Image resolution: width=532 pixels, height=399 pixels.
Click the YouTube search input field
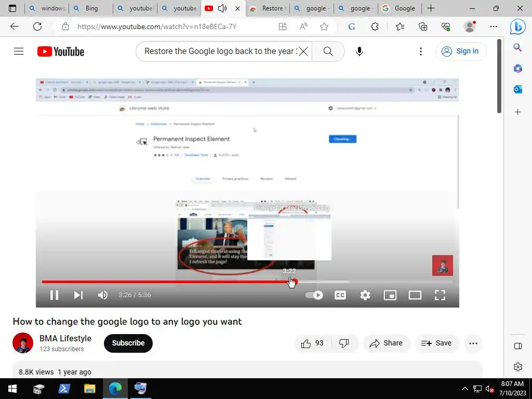pos(220,51)
